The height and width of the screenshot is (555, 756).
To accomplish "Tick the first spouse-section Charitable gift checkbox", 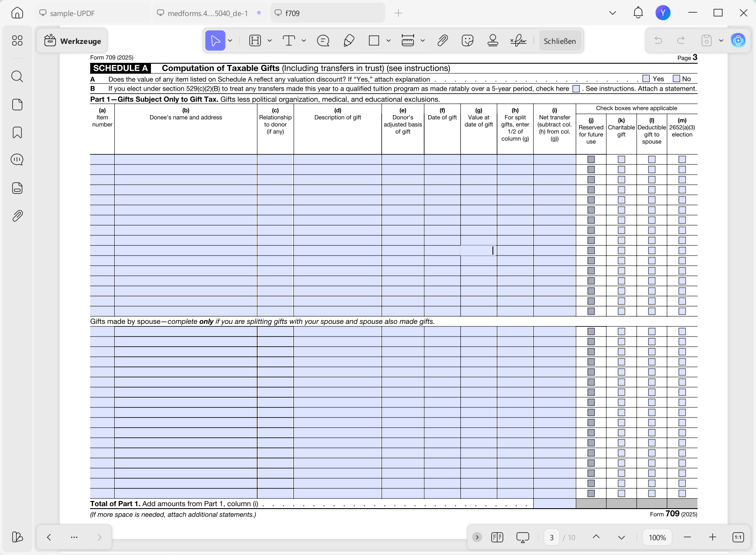I will 621,331.
